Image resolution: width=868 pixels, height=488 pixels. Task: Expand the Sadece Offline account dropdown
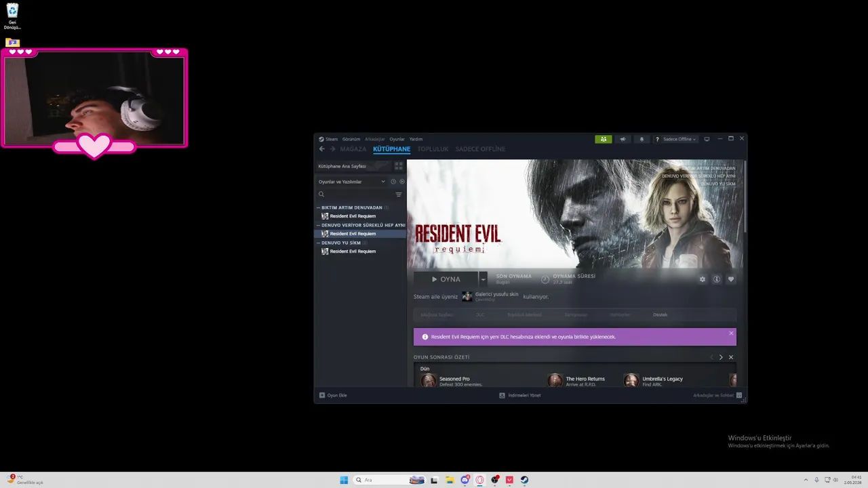pos(679,139)
